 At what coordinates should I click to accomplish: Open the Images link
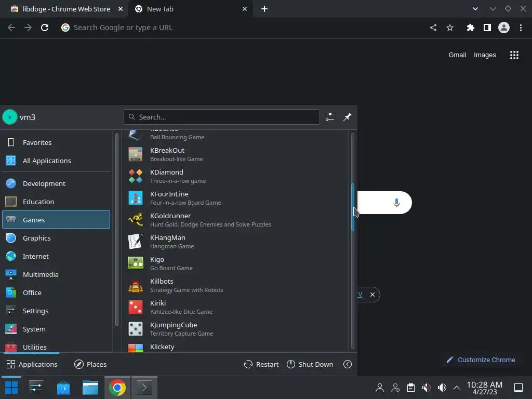point(485,55)
